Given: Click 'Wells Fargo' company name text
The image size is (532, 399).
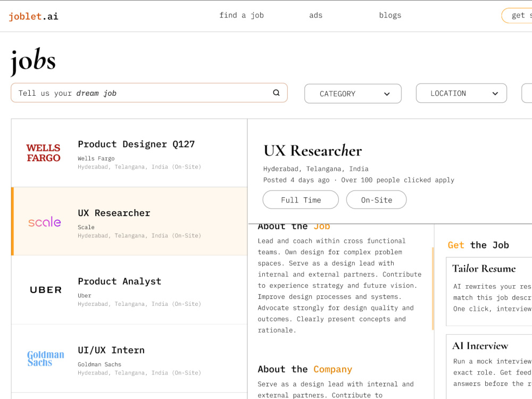Looking at the screenshot, I should pos(96,159).
